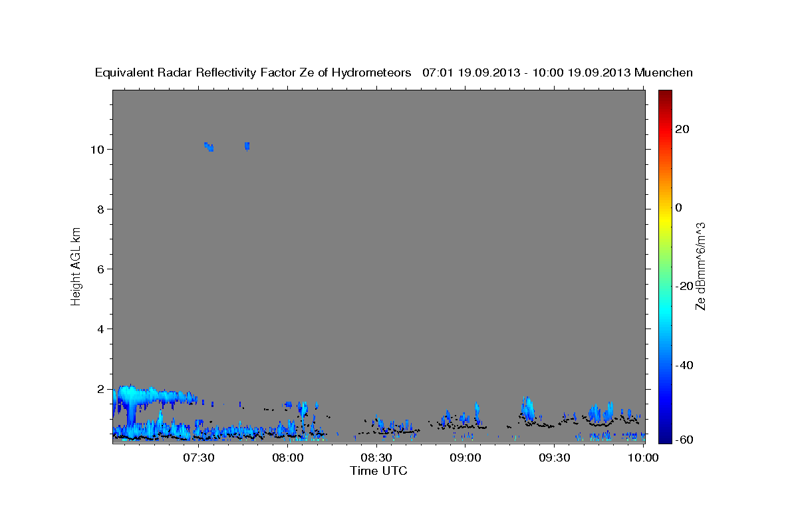Click the dark red top of colorbar

[x=664, y=96]
